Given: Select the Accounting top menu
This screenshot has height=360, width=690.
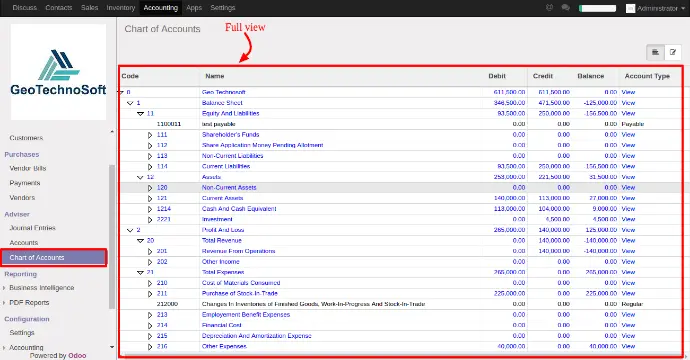Looking at the screenshot, I should tap(161, 7).
